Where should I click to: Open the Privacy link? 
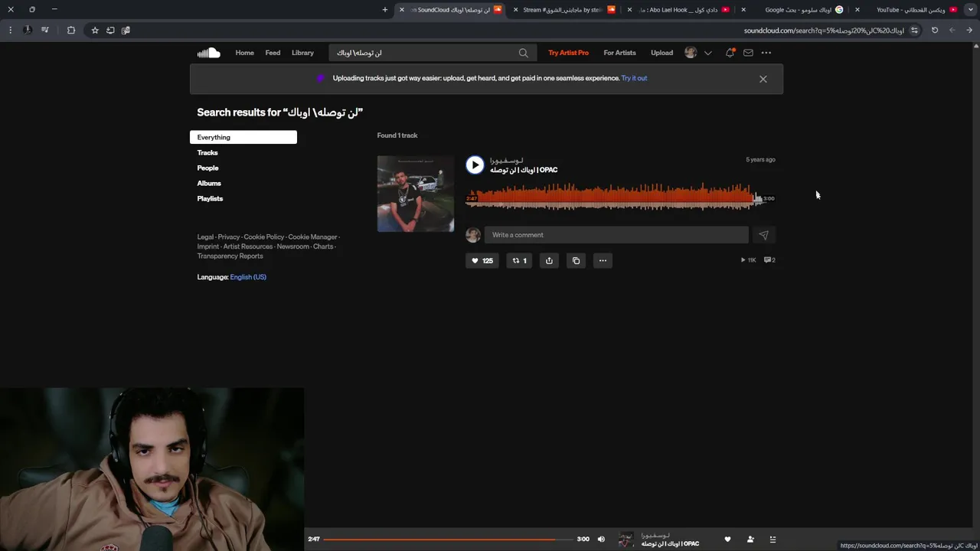tap(229, 237)
